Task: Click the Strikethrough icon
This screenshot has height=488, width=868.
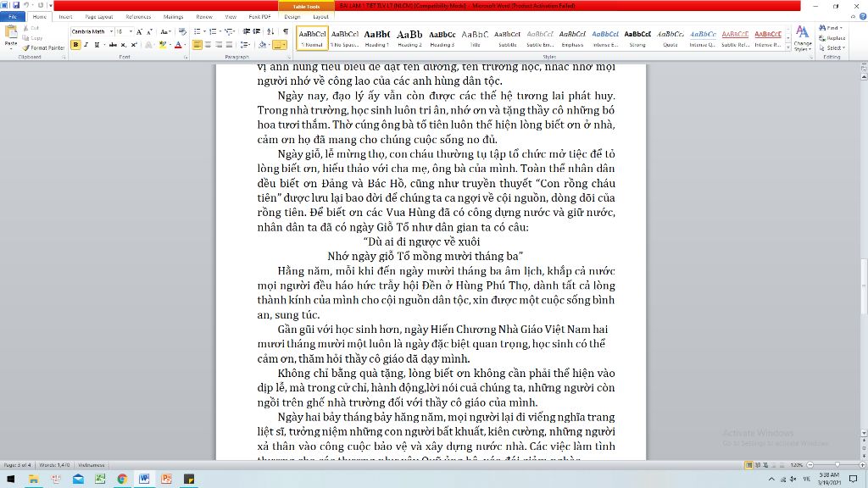Action: pos(113,45)
